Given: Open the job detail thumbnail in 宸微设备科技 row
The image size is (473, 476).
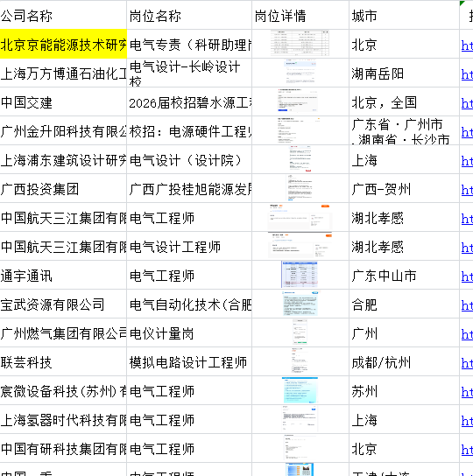Looking at the screenshot, I should click(x=300, y=390).
